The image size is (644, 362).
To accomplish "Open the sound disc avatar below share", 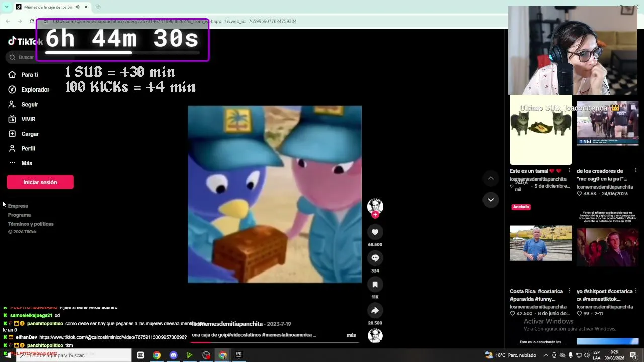I will 375,335.
